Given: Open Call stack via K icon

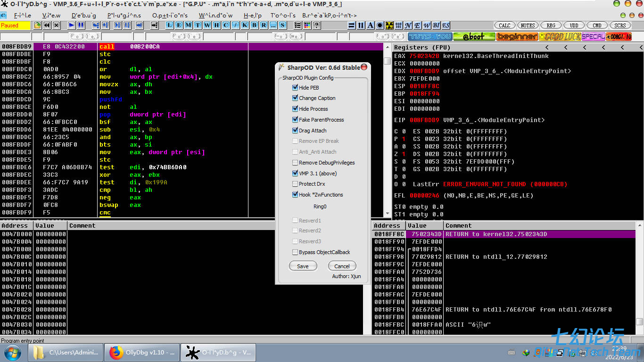Looking at the screenshot, I should point(245,25).
